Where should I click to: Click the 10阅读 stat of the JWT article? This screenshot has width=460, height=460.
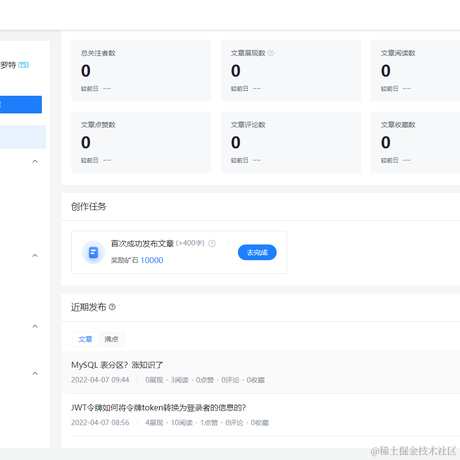tap(182, 423)
